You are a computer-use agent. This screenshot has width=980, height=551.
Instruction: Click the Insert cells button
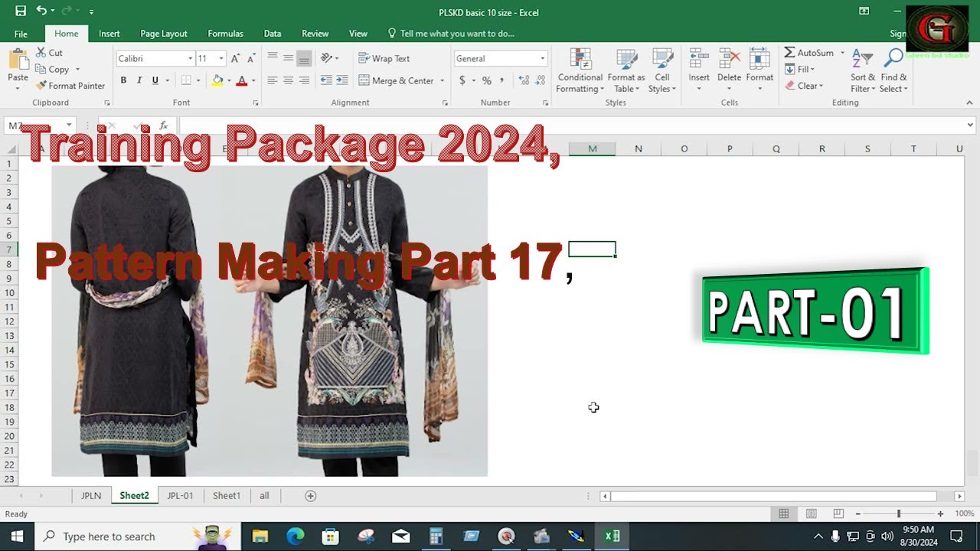tap(699, 70)
